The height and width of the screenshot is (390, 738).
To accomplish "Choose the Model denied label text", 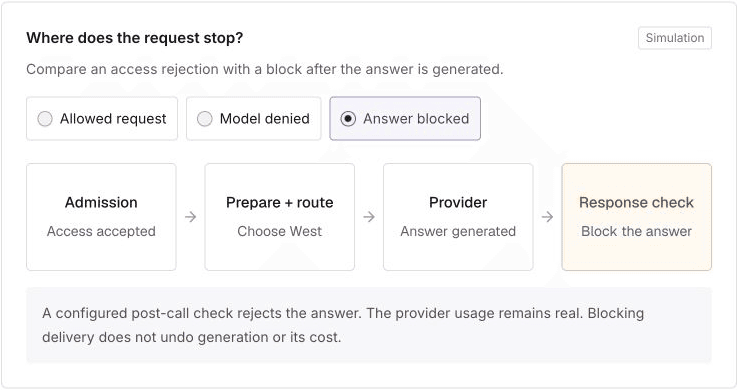I will coord(265,119).
